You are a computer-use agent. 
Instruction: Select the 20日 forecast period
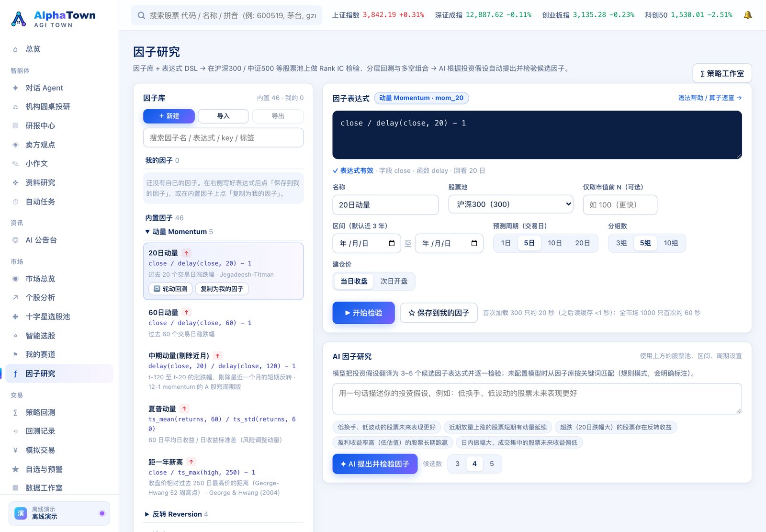tap(583, 243)
